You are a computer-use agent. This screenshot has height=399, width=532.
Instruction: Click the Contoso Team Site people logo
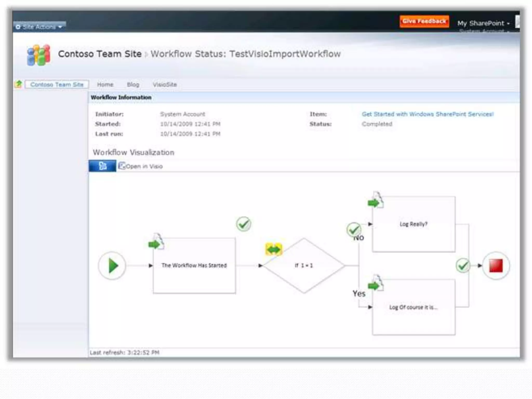[x=38, y=55]
